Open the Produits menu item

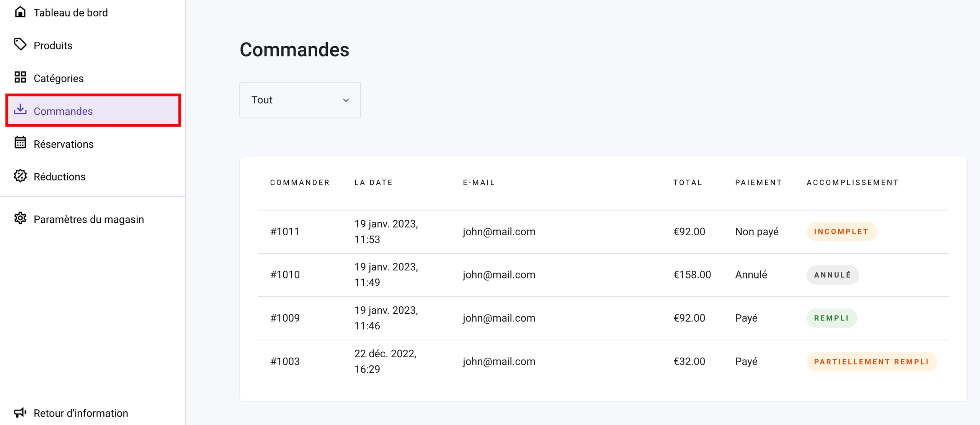[53, 46]
